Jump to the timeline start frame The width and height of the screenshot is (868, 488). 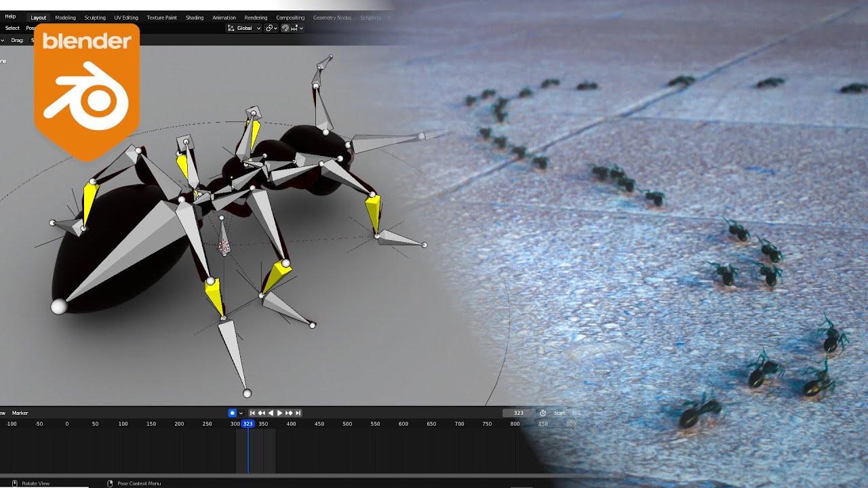pos(253,413)
